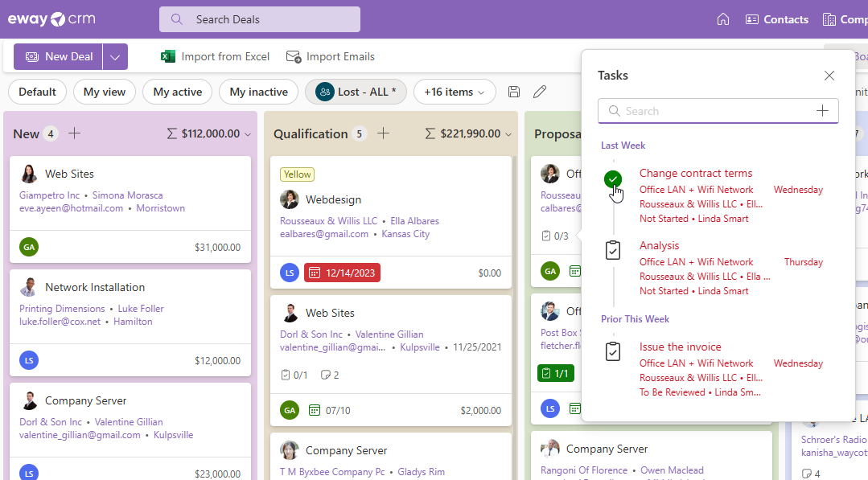868x480 pixels.
Task: Open the Issue the invoice task
Action: coord(681,347)
